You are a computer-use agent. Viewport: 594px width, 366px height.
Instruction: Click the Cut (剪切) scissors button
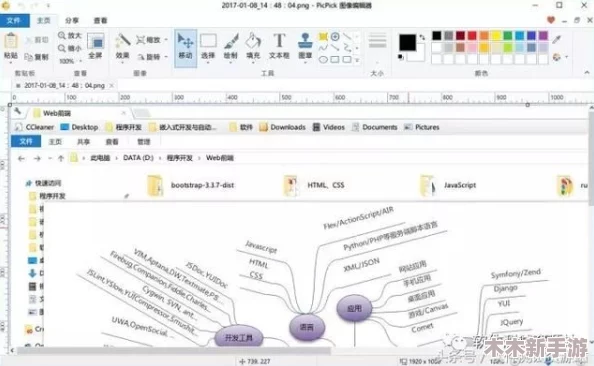click(x=37, y=40)
